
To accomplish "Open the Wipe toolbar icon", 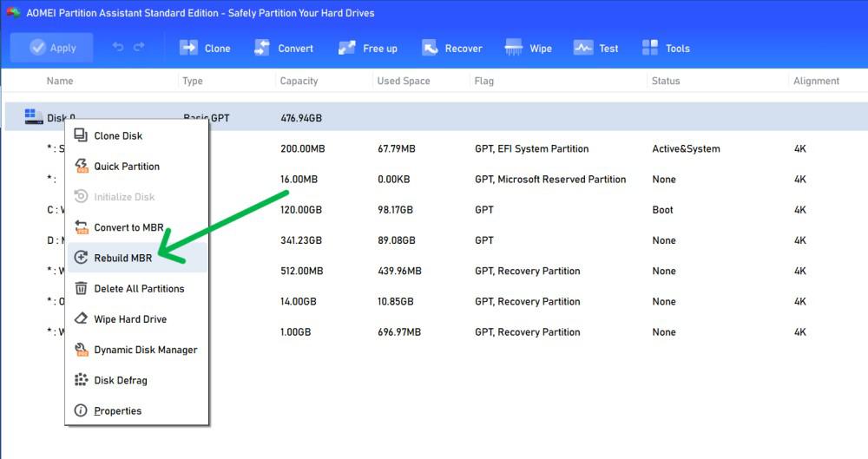I will pos(513,48).
